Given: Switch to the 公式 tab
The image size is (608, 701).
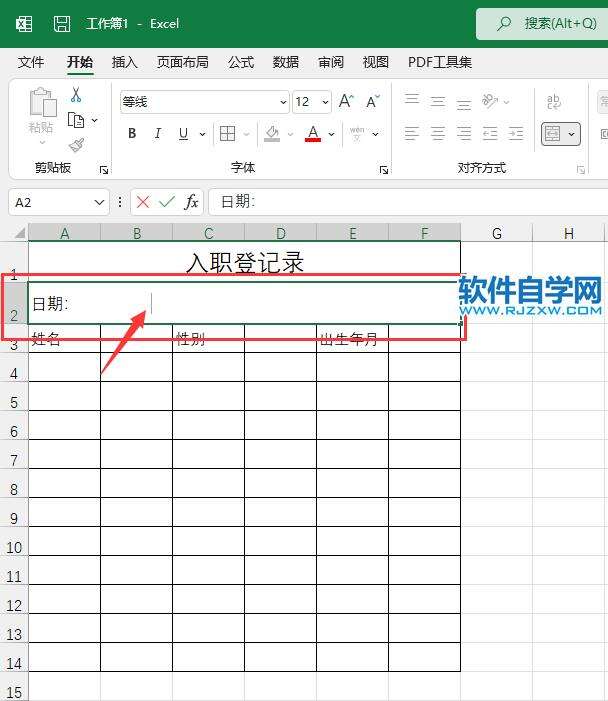Looking at the screenshot, I should click(x=241, y=62).
